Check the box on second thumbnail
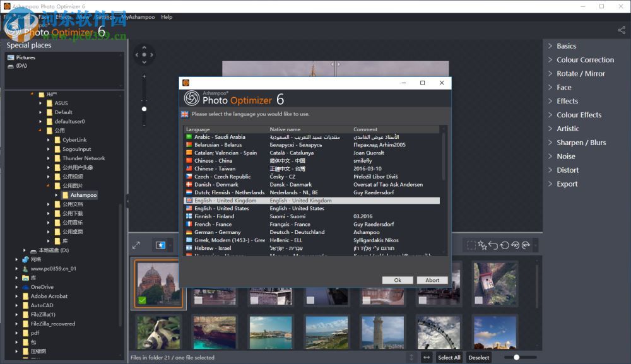Image resolution: width=631 pixels, height=364 pixels. tap(198, 300)
